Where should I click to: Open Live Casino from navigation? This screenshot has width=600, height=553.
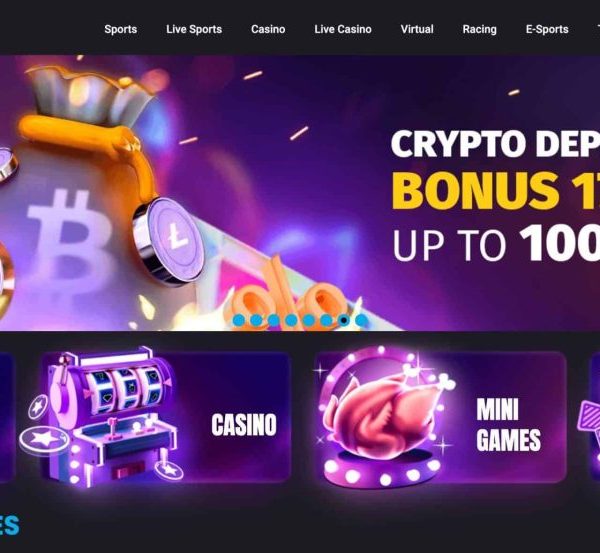[x=343, y=29]
